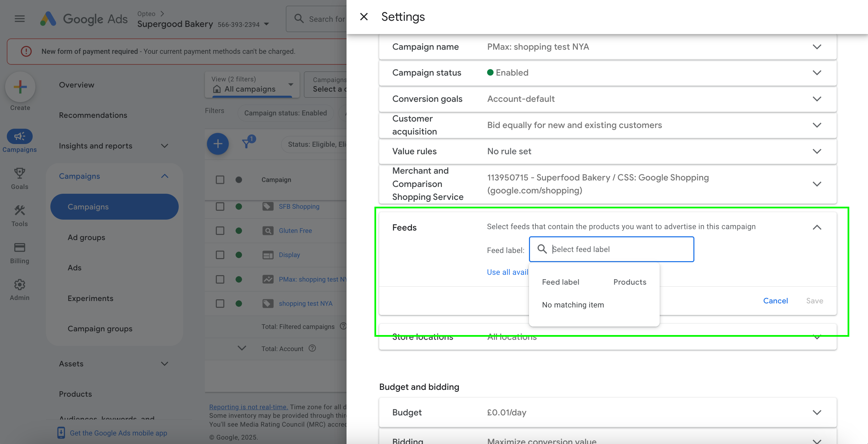Expand the Budget setting row

tap(817, 412)
